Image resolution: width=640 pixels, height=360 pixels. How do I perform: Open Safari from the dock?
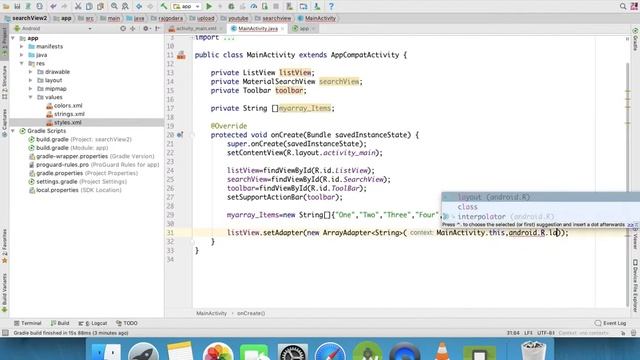(329, 352)
